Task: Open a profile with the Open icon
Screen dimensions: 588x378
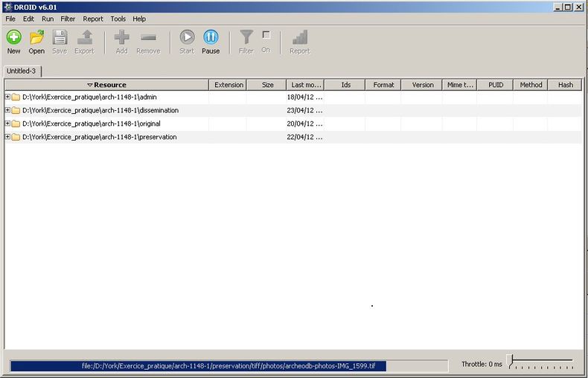Action: (36, 37)
